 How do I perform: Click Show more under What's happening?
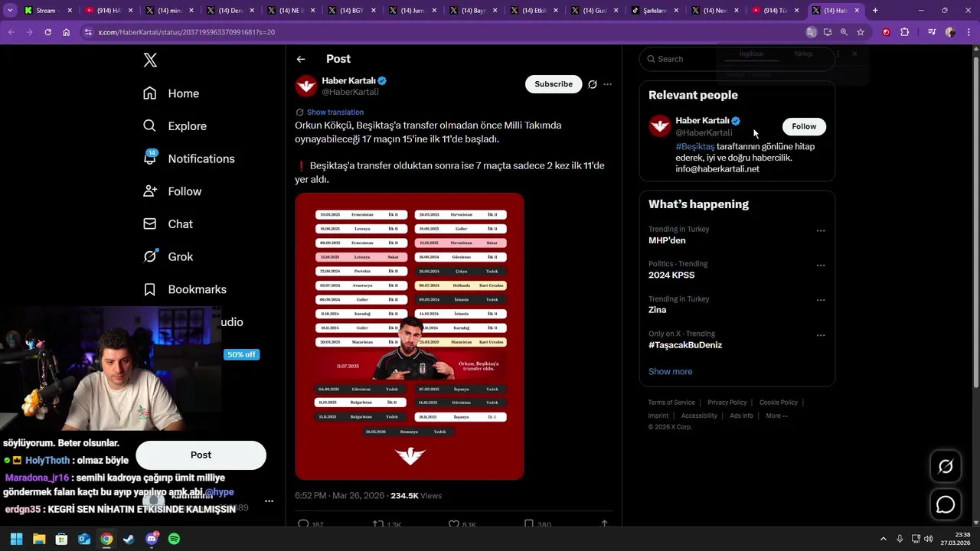[670, 371]
